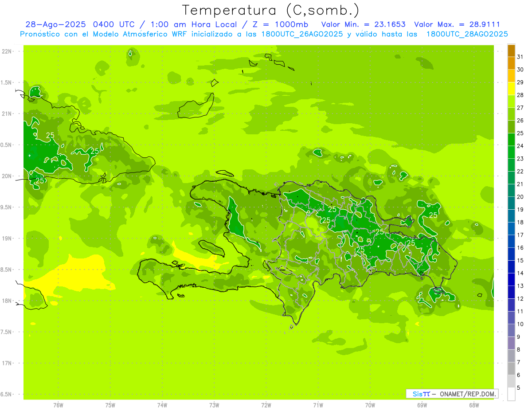This screenshot has height=411, width=532.
Task: Click the color bar label "5"
Action: tap(519, 388)
